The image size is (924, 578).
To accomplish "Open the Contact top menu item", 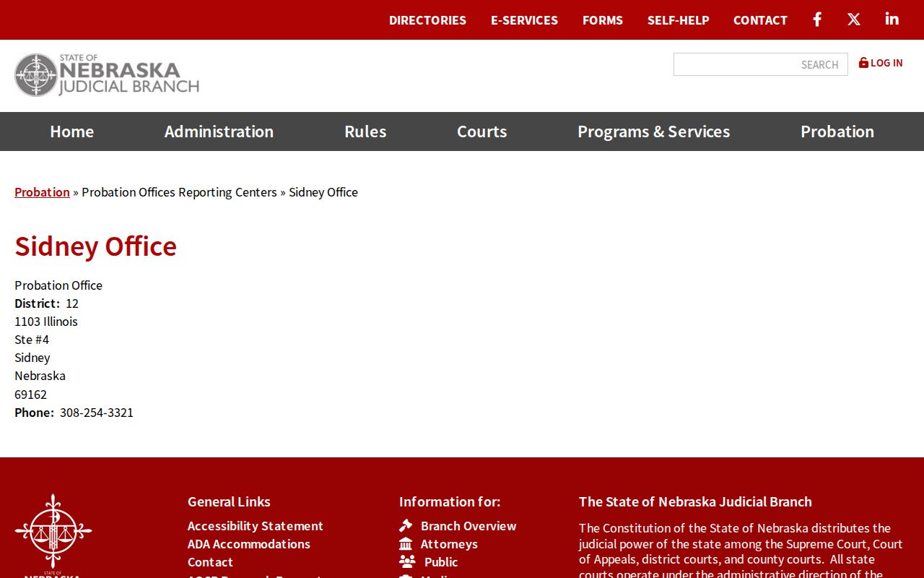I will [x=760, y=20].
